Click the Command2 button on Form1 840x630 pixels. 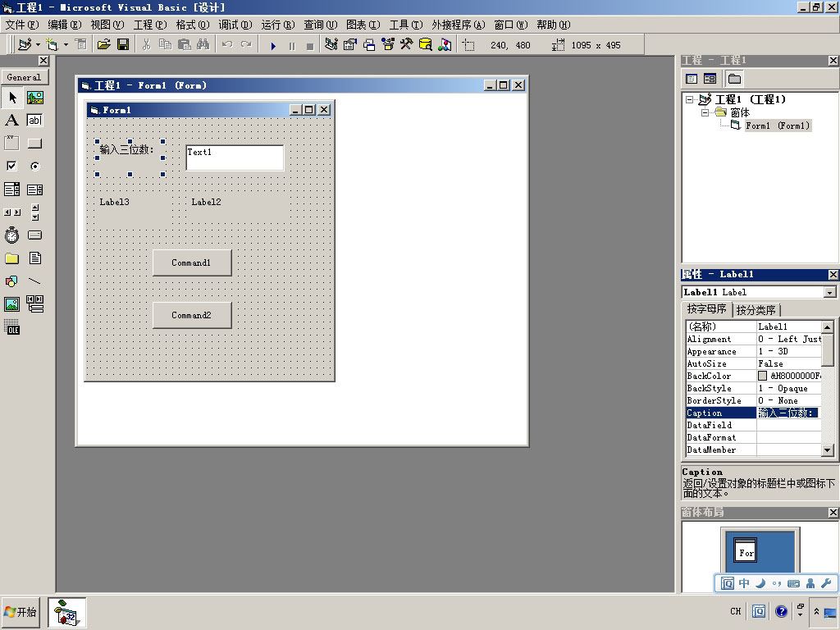[192, 315]
